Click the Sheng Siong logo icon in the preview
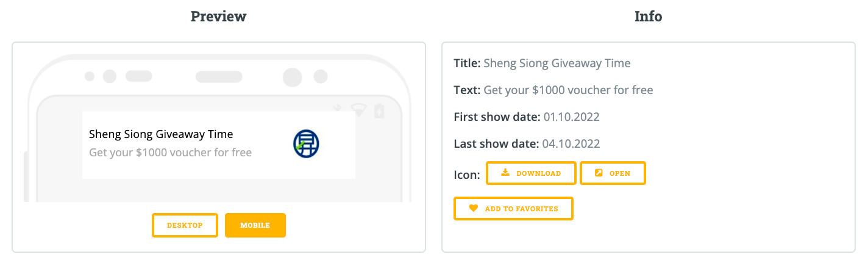Screen dimensions: 868x265 click(306, 145)
